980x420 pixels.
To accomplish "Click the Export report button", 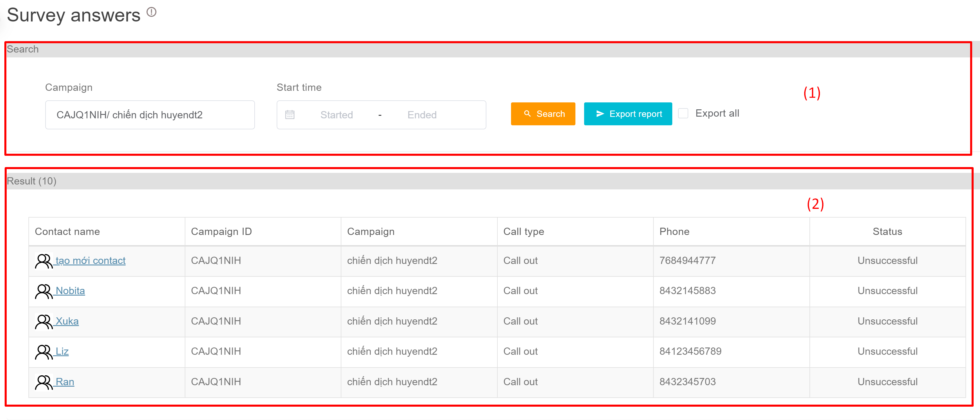I will click(x=628, y=114).
